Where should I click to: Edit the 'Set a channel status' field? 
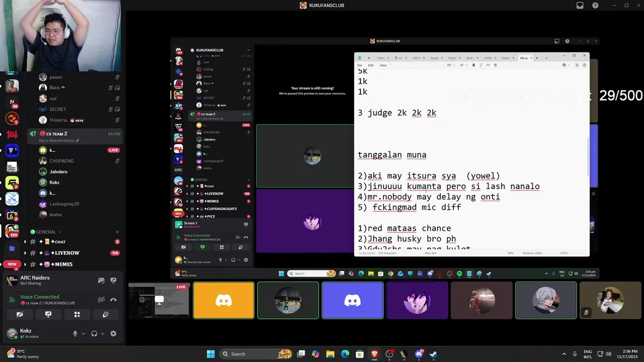(x=59, y=140)
